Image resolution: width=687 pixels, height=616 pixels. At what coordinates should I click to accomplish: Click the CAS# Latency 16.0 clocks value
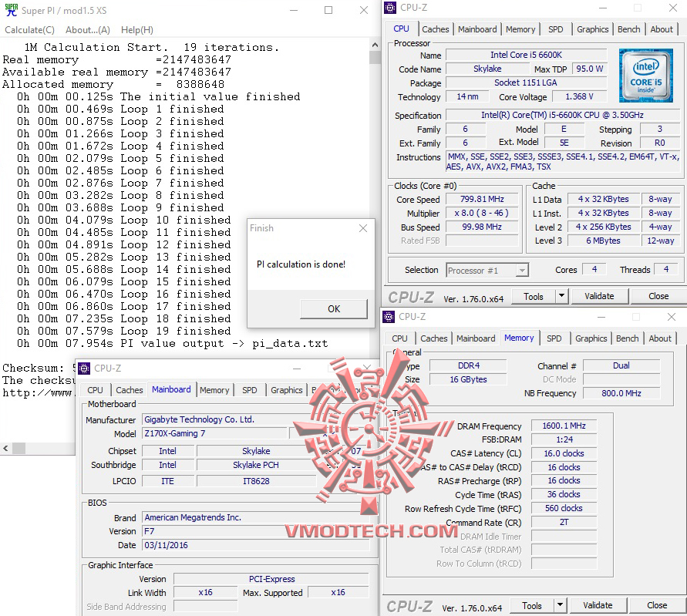point(564,453)
